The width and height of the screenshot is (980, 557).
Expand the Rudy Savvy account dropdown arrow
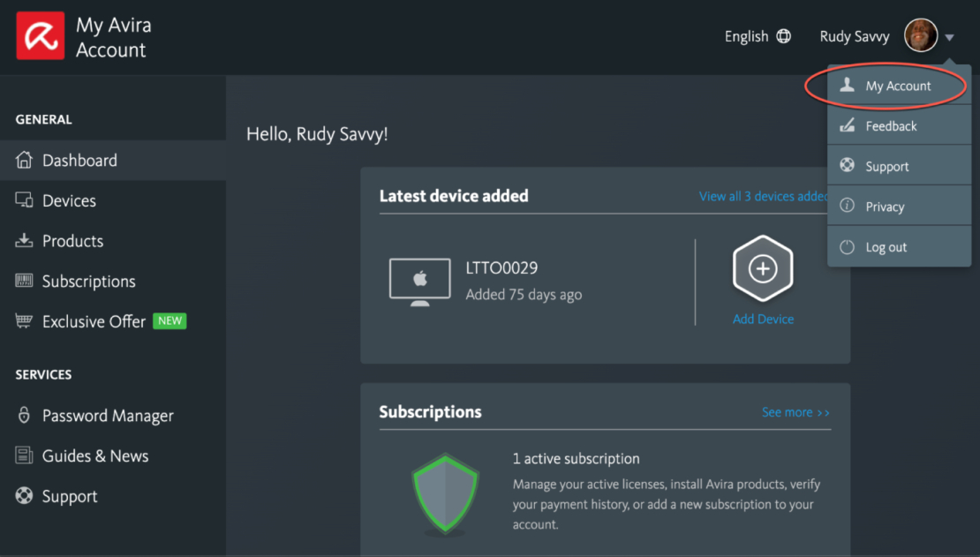coord(951,36)
